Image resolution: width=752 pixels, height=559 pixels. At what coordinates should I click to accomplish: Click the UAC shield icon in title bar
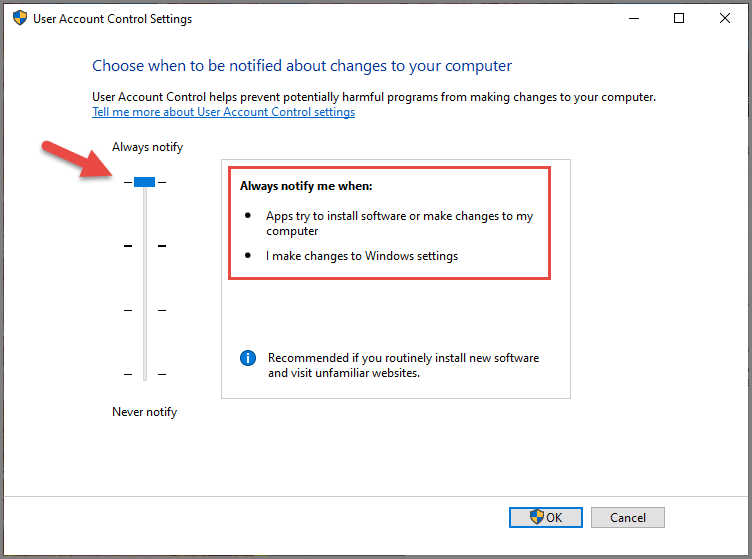click(x=20, y=18)
